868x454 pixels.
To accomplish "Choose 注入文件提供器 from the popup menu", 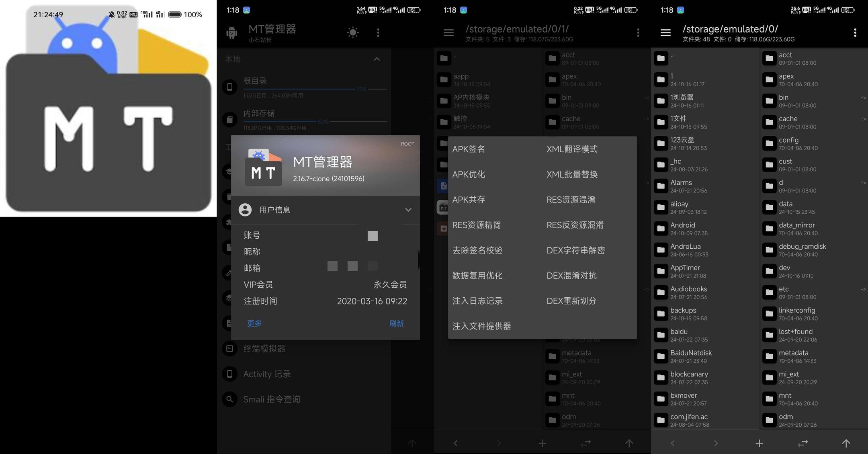I will pos(482,326).
